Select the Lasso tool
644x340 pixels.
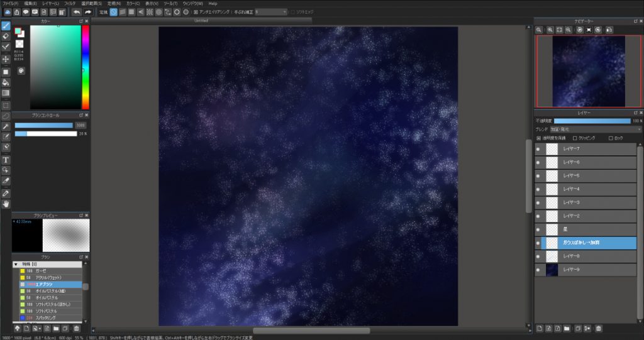pos(6,116)
